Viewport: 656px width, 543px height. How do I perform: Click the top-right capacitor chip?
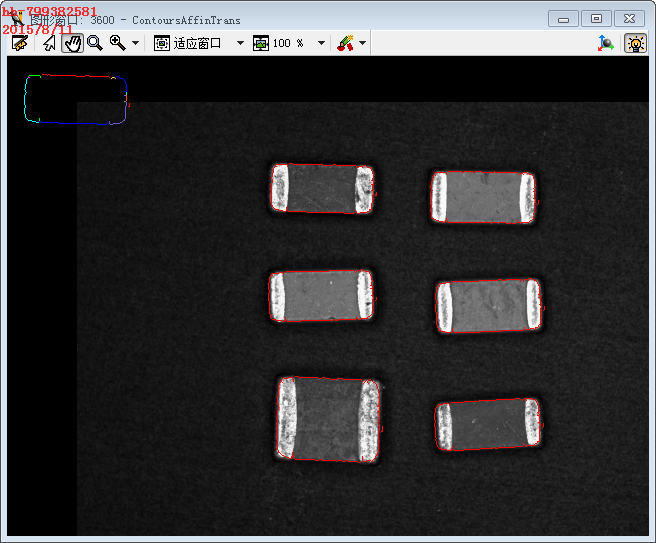[483, 197]
